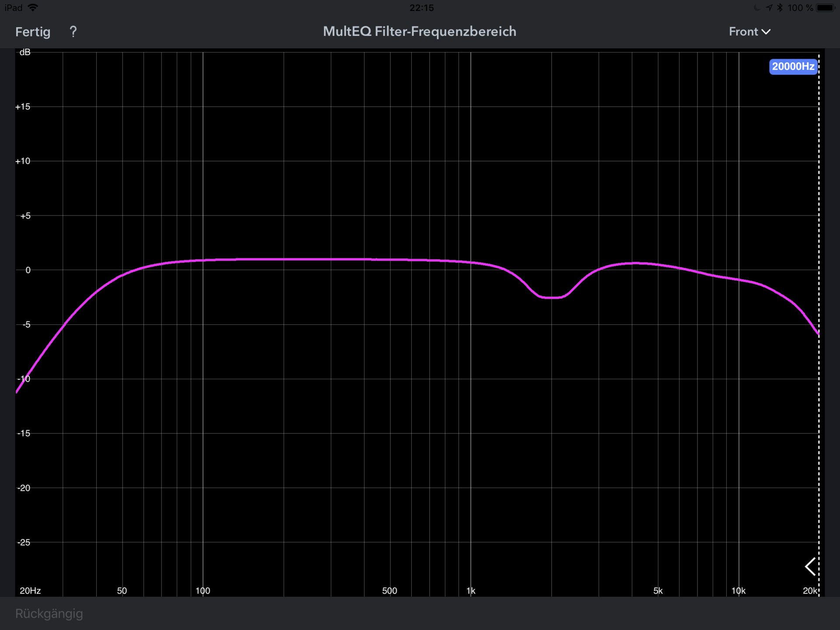Click the dashed frequency limit line
The height and width of the screenshot is (630, 840).
pyautogui.click(x=819, y=324)
